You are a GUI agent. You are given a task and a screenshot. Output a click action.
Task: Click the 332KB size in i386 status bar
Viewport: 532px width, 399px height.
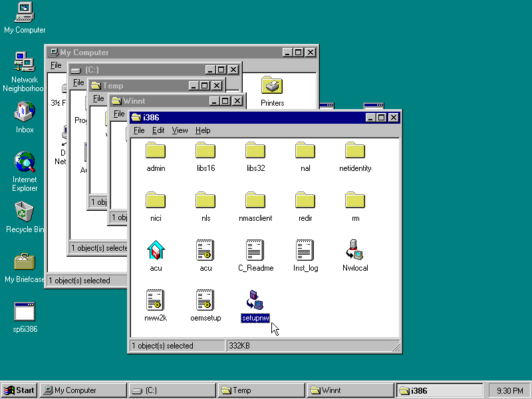(x=239, y=346)
